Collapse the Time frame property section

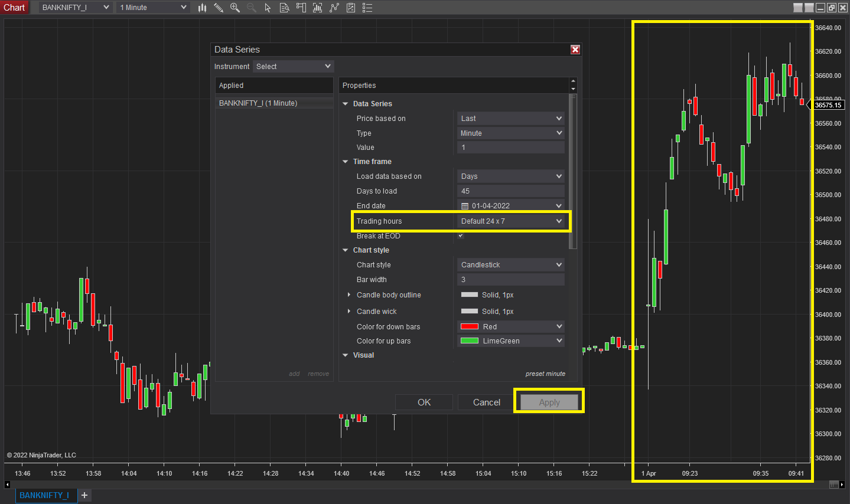(x=346, y=162)
